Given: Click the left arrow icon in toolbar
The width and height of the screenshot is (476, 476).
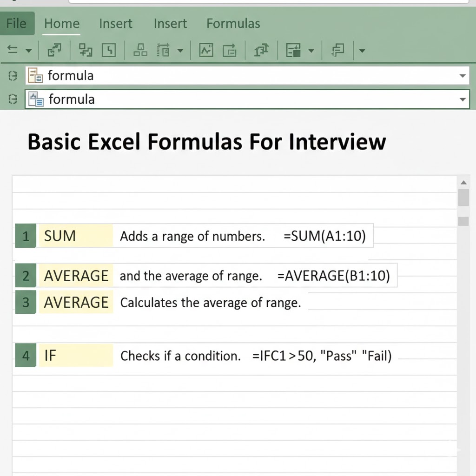Looking at the screenshot, I should point(13,50).
